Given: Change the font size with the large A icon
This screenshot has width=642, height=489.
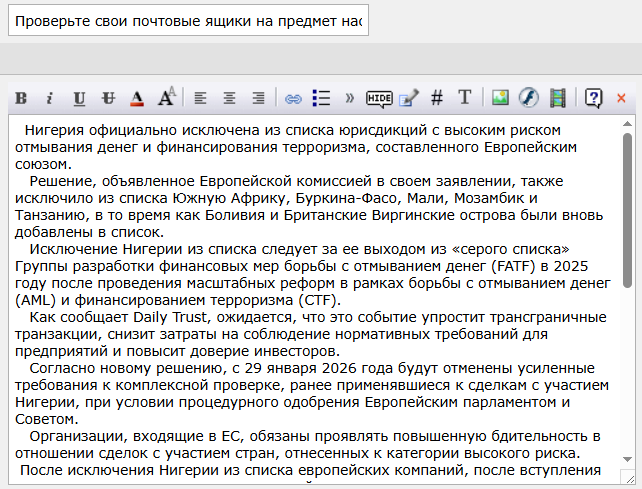Looking at the screenshot, I should coord(167,97).
